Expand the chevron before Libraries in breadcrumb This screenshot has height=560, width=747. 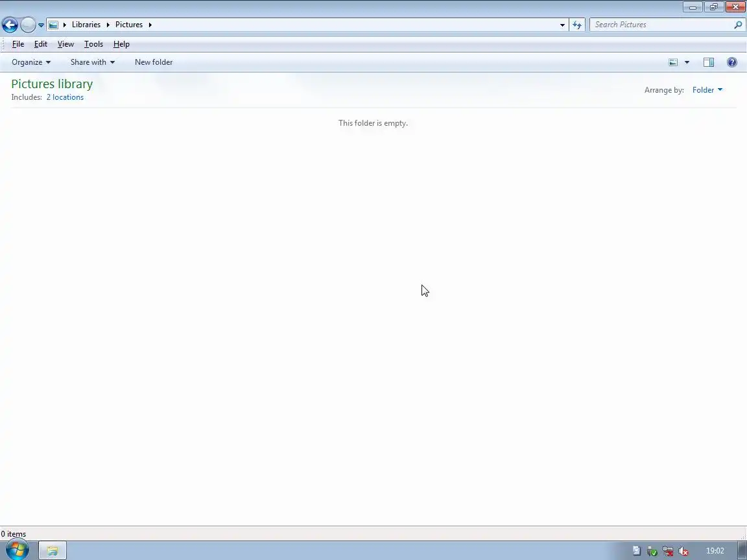(65, 25)
